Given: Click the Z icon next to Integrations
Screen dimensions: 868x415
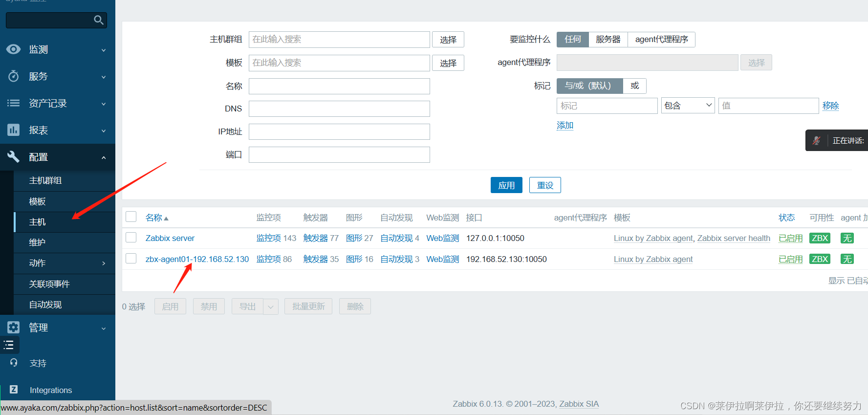Looking at the screenshot, I should coord(14,390).
